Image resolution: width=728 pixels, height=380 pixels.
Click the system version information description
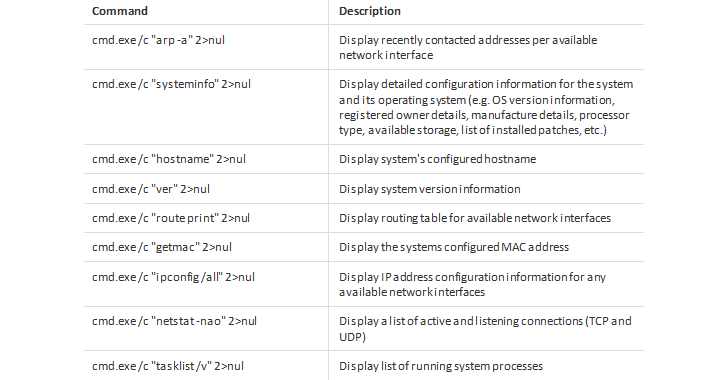429,189
